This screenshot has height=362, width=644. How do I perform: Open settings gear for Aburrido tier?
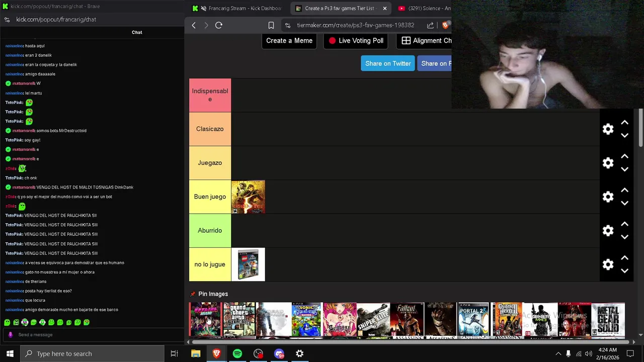click(608, 231)
